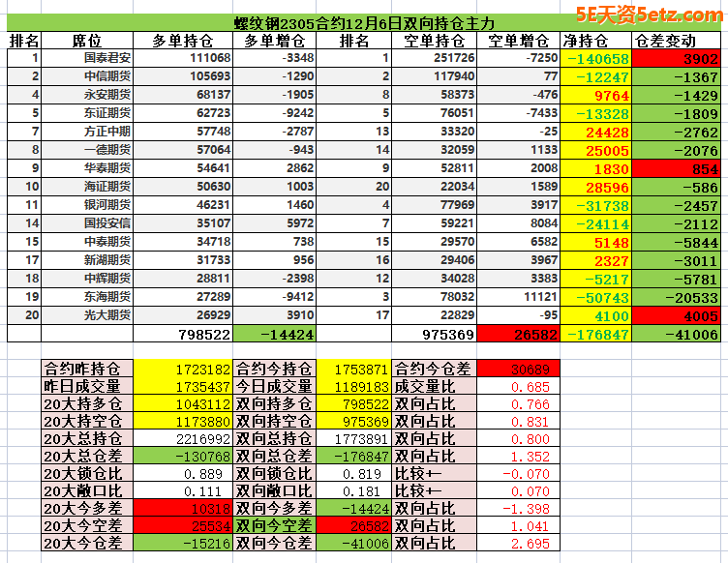Click the 东海期货 seat cell
Viewport: 728px width, 563px height.
coord(87,297)
